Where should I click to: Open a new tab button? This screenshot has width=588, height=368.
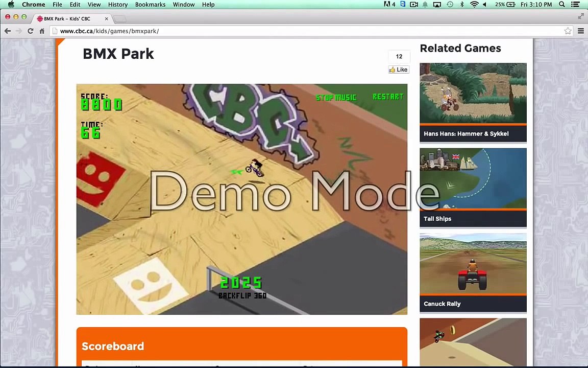click(x=120, y=19)
